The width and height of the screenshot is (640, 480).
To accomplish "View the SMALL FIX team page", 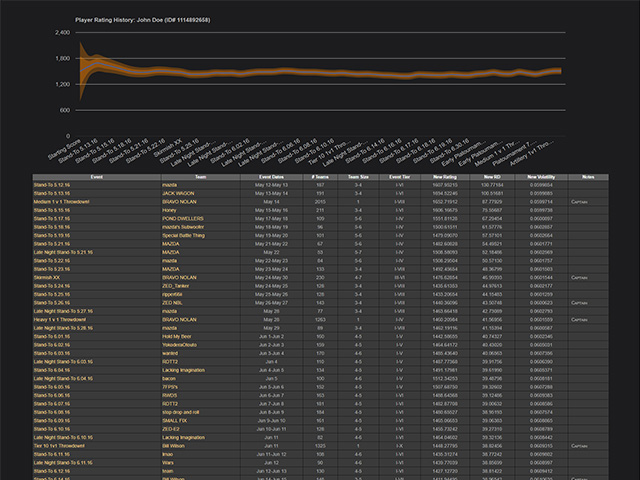I will (x=176, y=420).
